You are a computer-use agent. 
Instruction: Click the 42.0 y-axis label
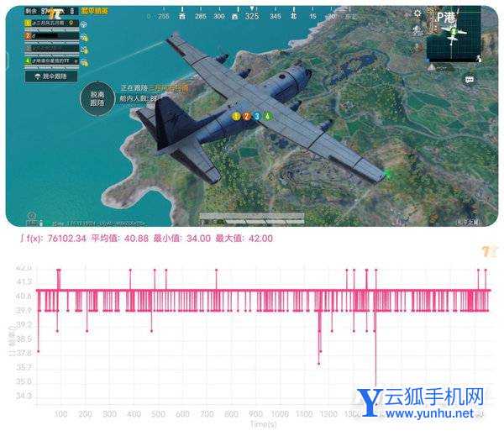(24, 267)
